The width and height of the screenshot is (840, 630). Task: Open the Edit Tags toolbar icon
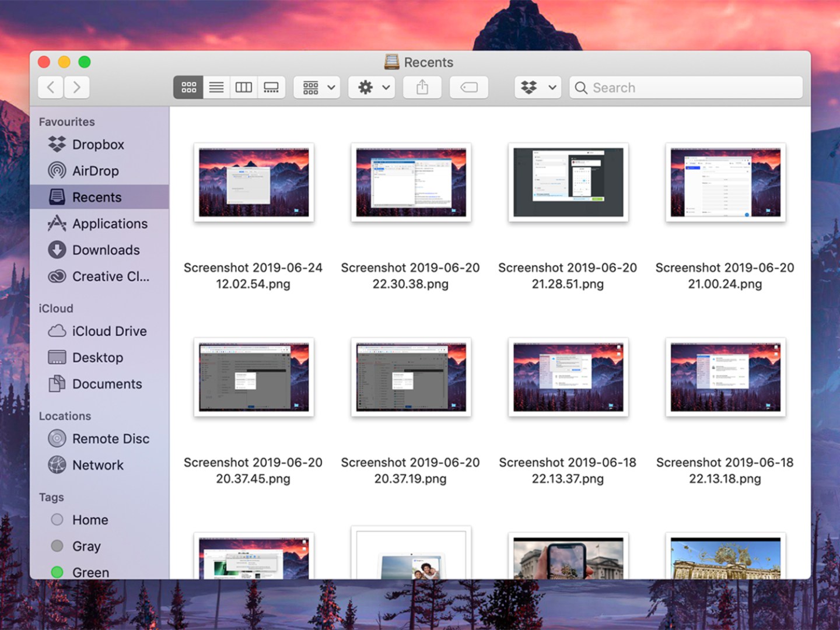[x=468, y=87]
